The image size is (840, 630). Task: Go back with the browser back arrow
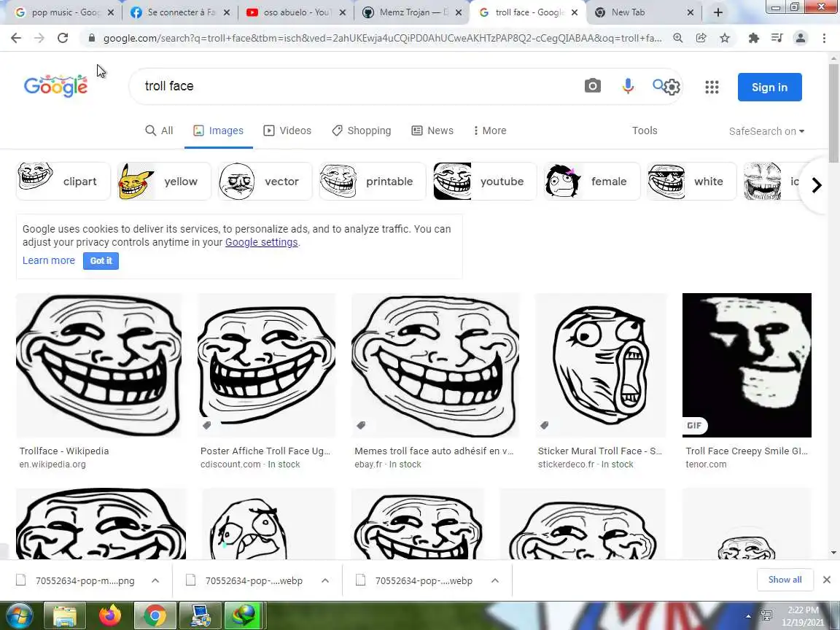click(x=16, y=38)
